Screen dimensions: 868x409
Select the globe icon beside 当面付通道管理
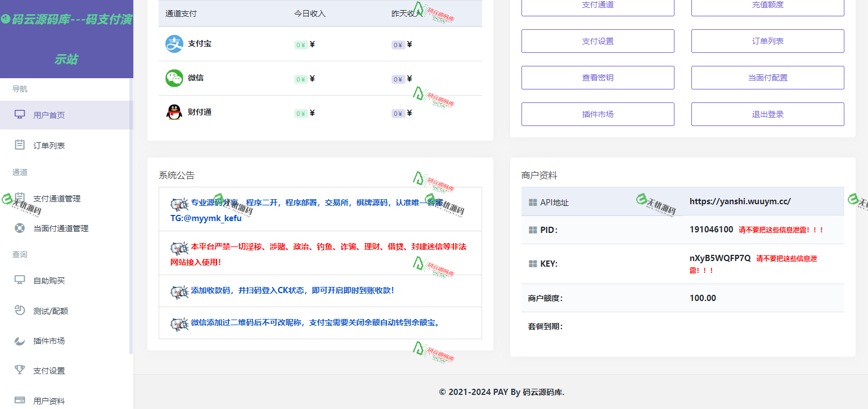coord(21,228)
